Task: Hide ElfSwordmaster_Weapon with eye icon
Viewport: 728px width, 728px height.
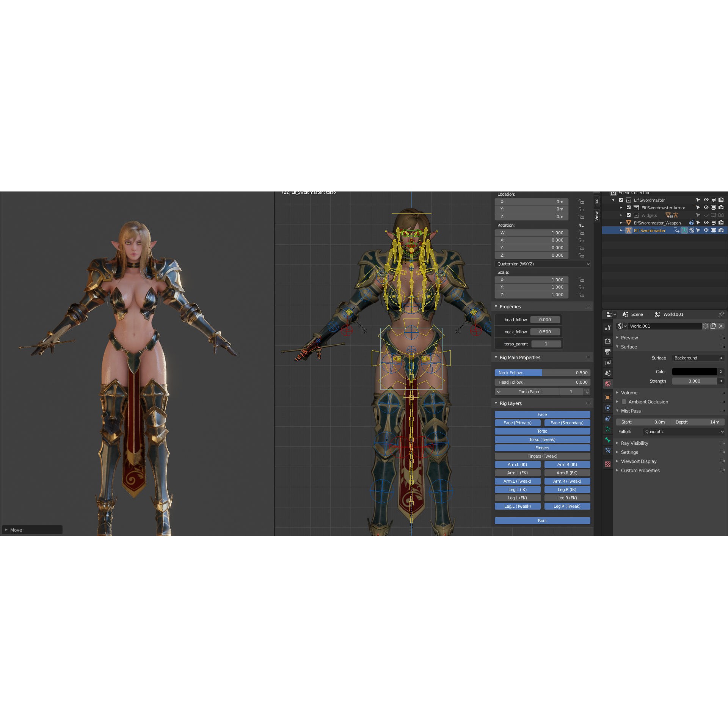Action: pos(706,223)
